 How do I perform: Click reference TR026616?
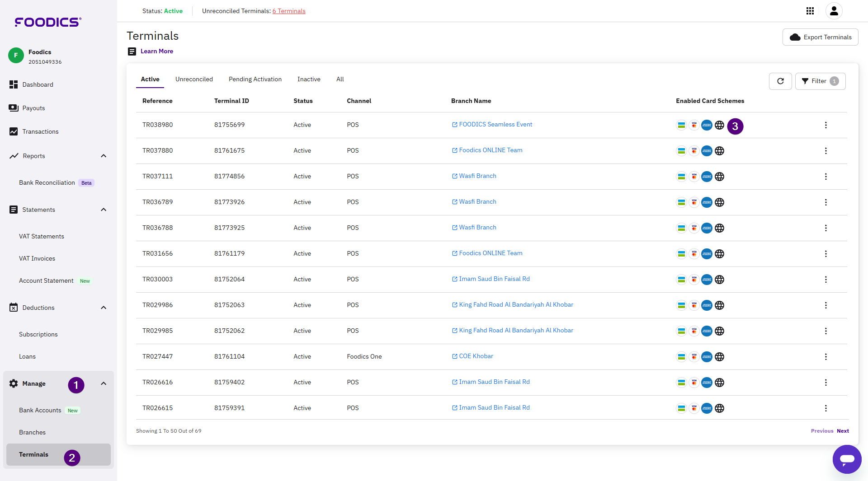point(157,382)
